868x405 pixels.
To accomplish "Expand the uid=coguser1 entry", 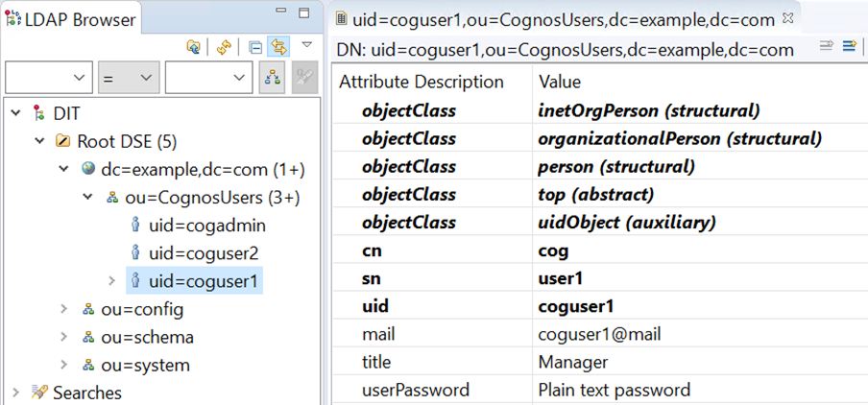I will coord(111,281).
